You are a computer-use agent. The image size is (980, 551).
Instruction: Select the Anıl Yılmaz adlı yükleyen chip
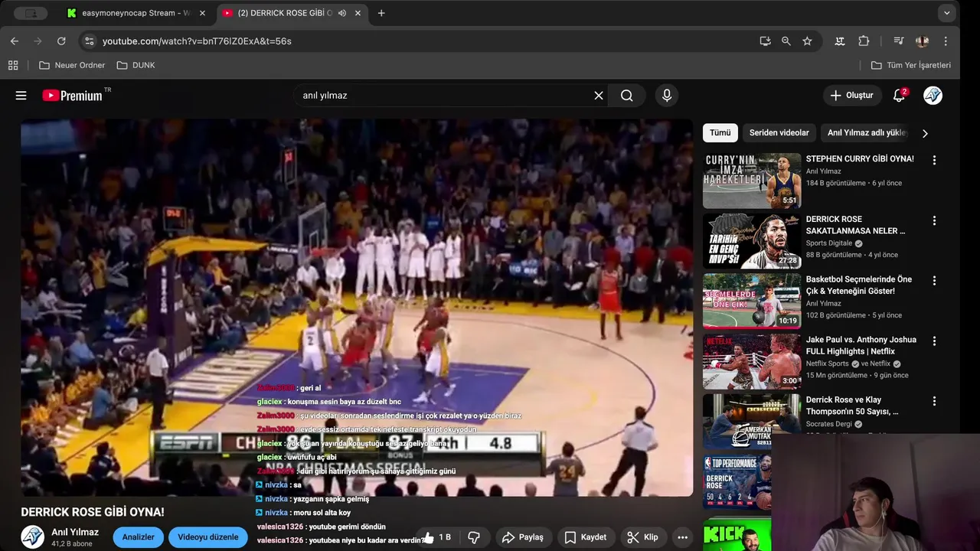coord(867,132)
